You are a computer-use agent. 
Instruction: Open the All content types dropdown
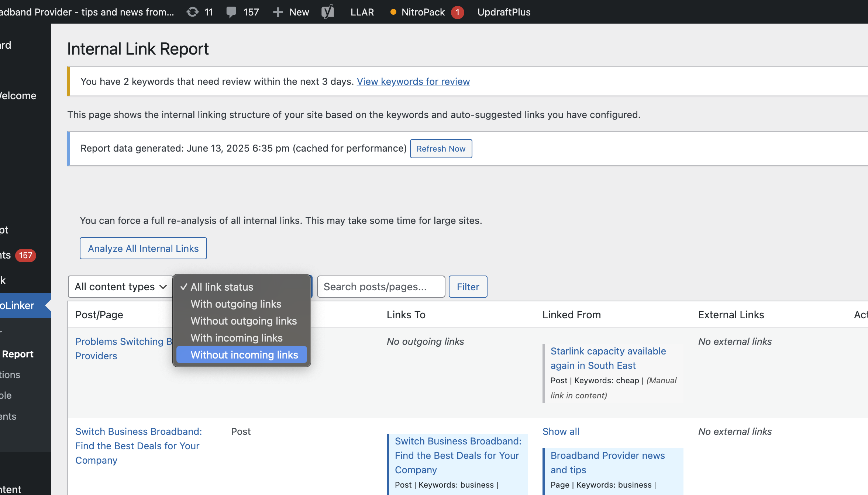120,287
